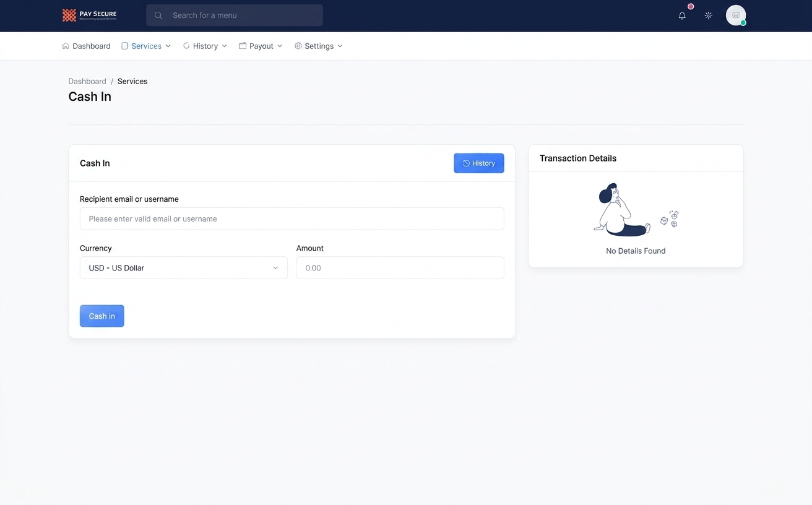Focus the Search for a menu box
812x505 pixels.
tap(235, 15)
